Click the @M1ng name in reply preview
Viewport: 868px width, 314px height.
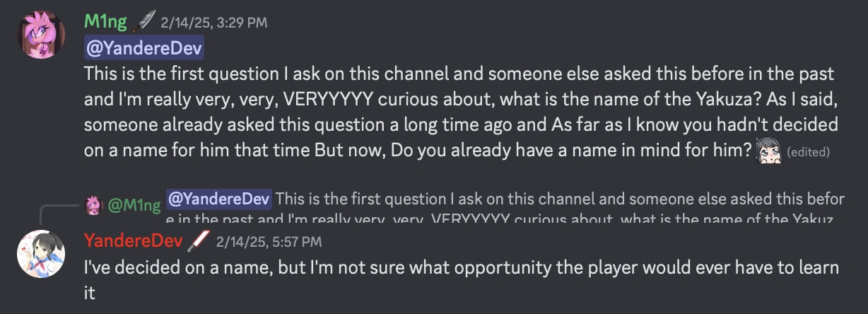coord(134,205)
